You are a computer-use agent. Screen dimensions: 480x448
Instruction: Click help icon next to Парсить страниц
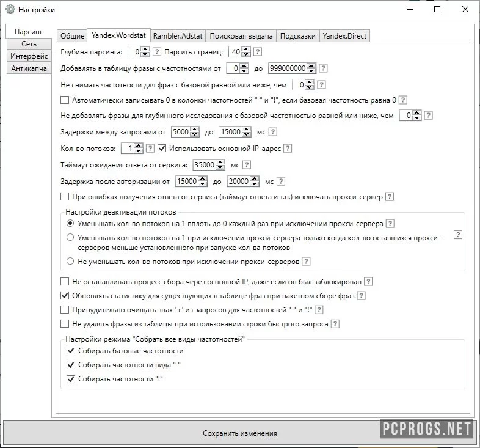258,51
